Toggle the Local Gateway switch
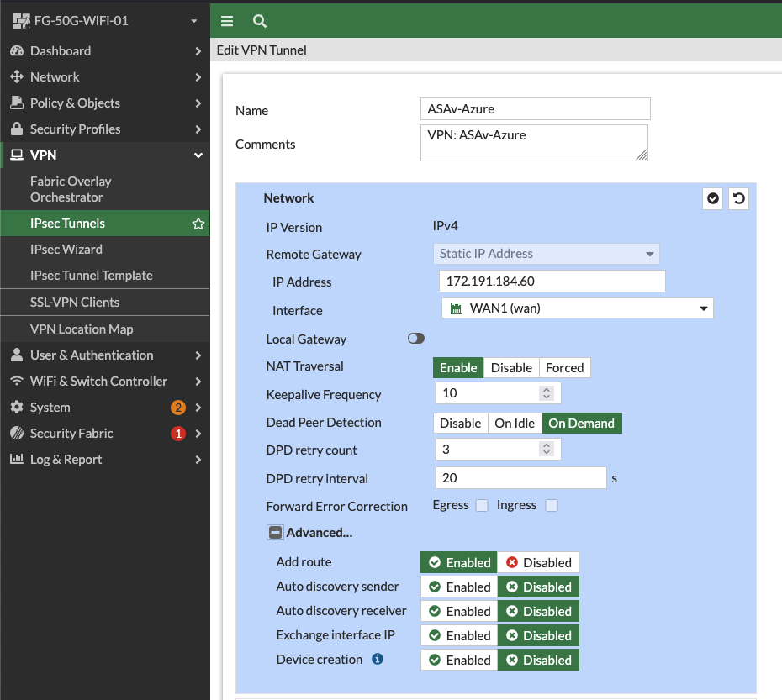 [416, 339]
